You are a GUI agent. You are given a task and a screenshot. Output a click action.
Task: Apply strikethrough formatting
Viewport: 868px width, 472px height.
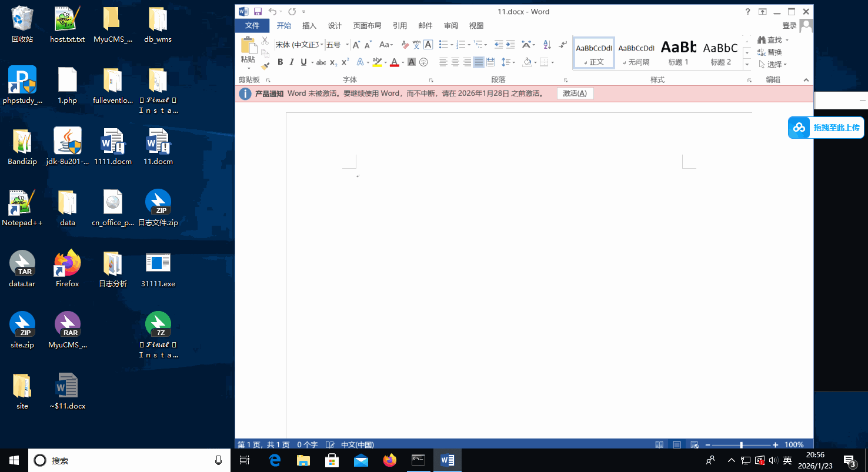[x=321, y=62]
